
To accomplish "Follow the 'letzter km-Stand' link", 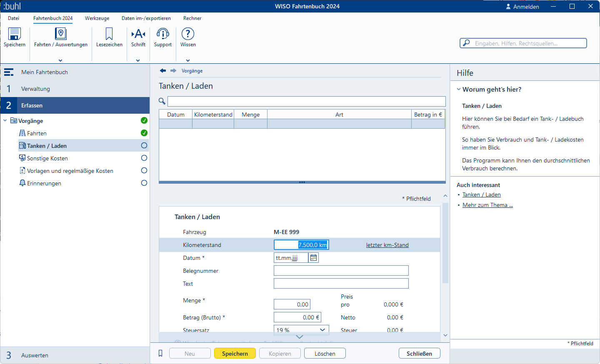I will click(x=387, y=245).
